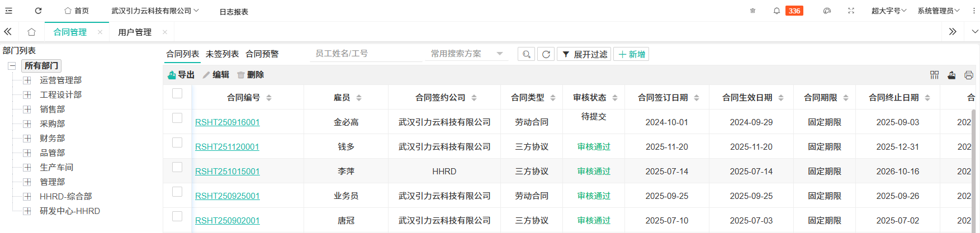This screenshot has height=233, width=980.
Task: Switch to the 未签列表 tab
Action: pyautogui.click(x=222, y=54)
